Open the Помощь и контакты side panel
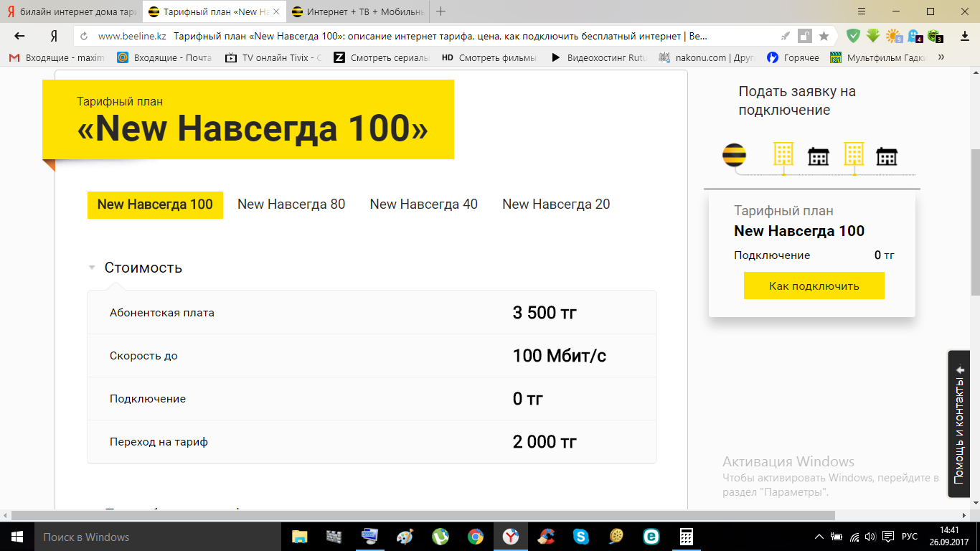The image size is (980, 551). (960, 424)
